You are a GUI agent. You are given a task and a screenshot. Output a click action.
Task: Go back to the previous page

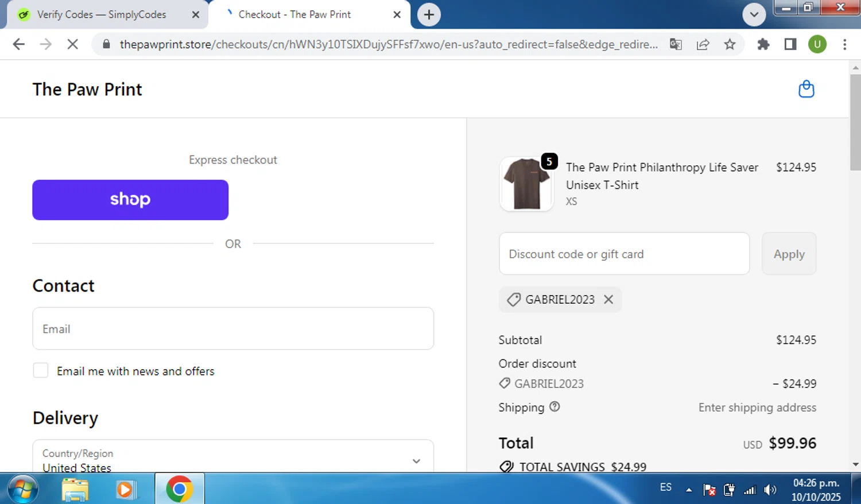pyautogui.click(x=19, y=44)
